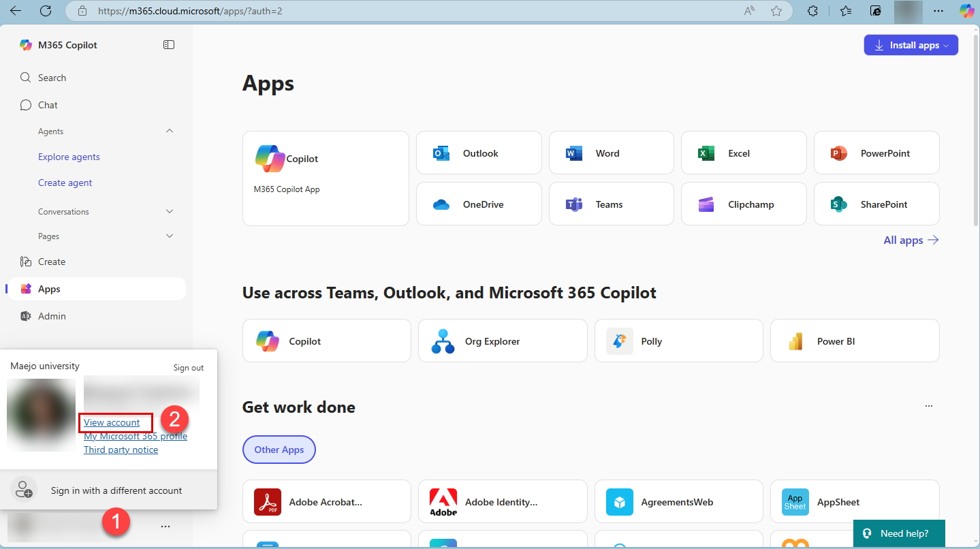
Task: Launch Word app tile
Action: click(611, 153)
